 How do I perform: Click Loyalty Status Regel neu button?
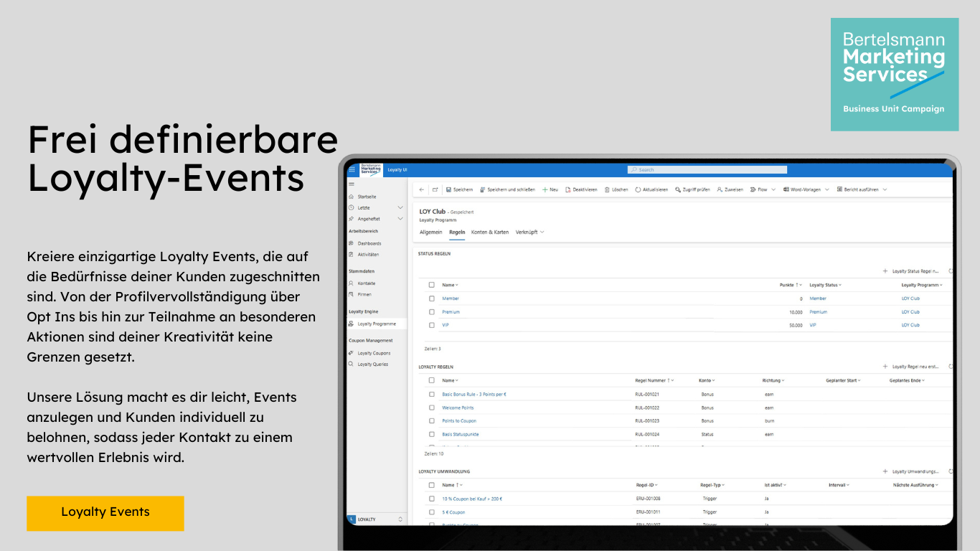click(910, 271)
